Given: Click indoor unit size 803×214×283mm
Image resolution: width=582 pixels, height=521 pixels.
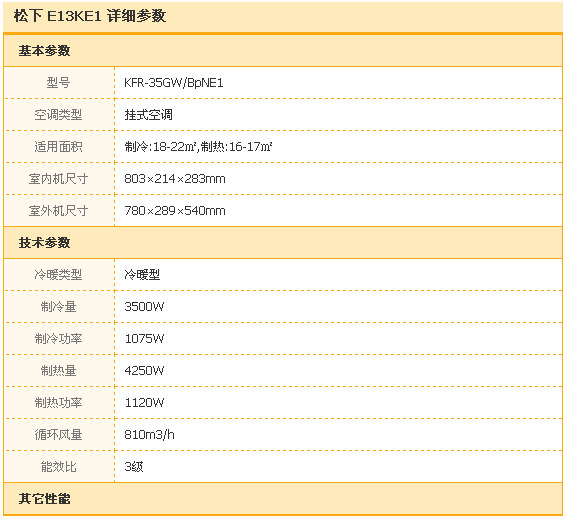Looking at the screenshot, I should click(175, 179).
